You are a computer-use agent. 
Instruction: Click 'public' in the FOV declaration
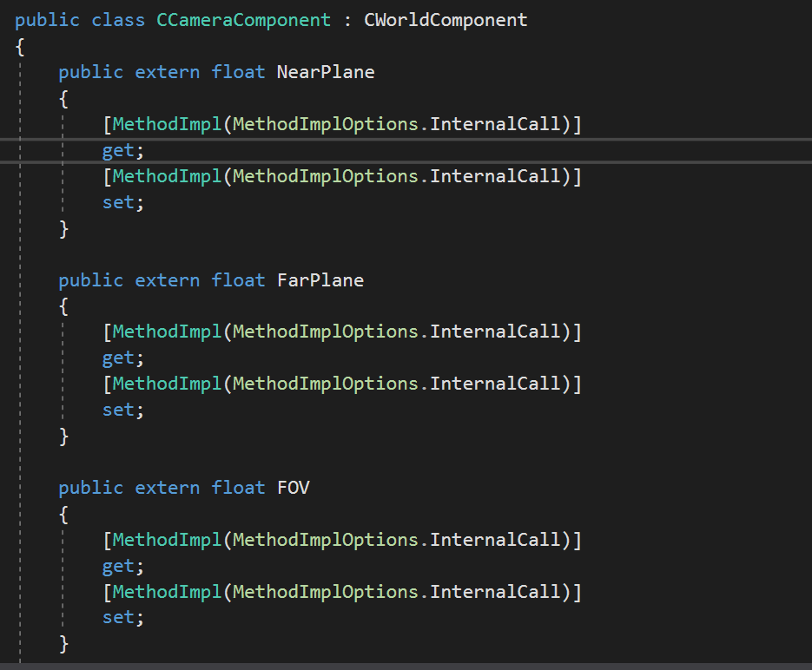(90, 488)
